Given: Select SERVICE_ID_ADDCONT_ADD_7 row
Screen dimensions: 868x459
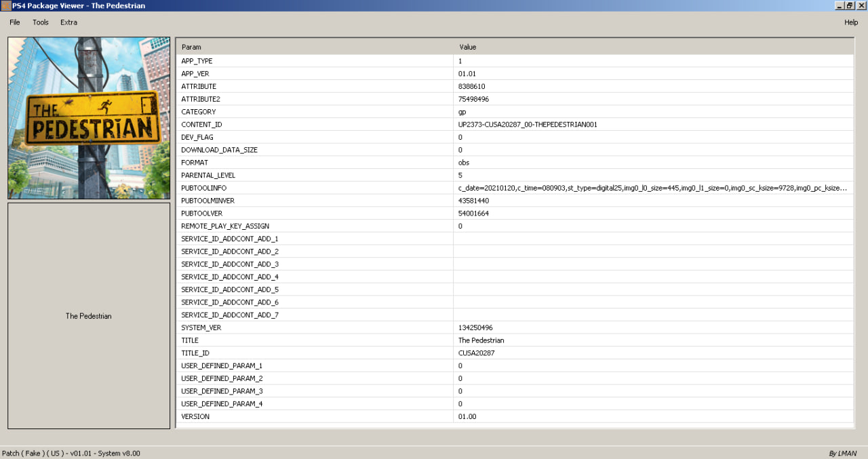Looking at the screenshot, I should coord(515,315).
